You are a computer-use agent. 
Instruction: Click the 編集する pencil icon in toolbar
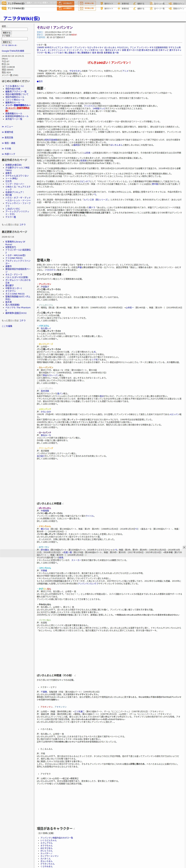tap(134, 8)
